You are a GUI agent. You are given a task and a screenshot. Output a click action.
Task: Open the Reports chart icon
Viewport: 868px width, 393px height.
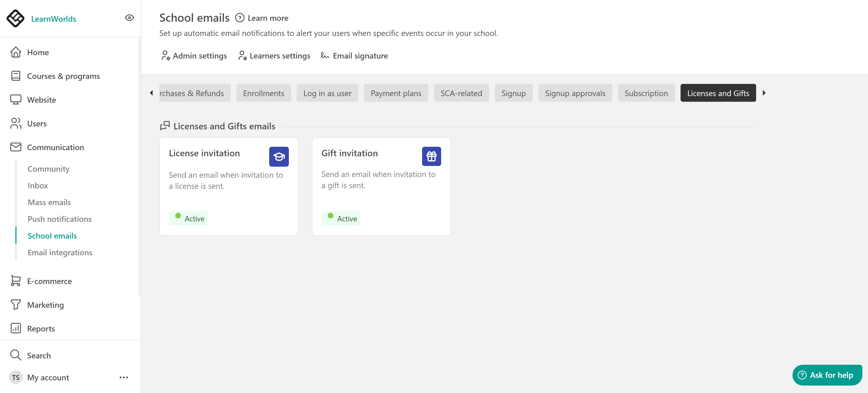16,328
